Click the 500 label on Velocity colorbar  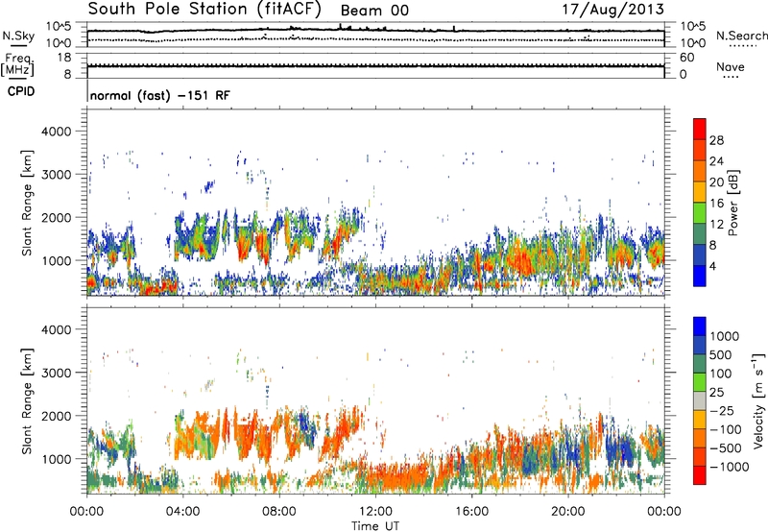click(721, 354)
